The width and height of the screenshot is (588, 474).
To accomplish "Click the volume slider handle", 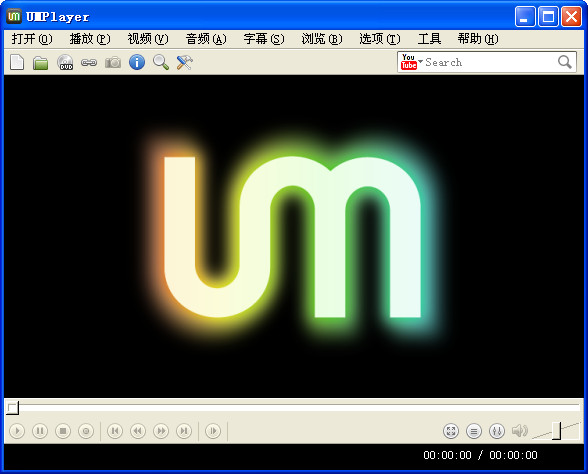I will click(x=556, y=430).
